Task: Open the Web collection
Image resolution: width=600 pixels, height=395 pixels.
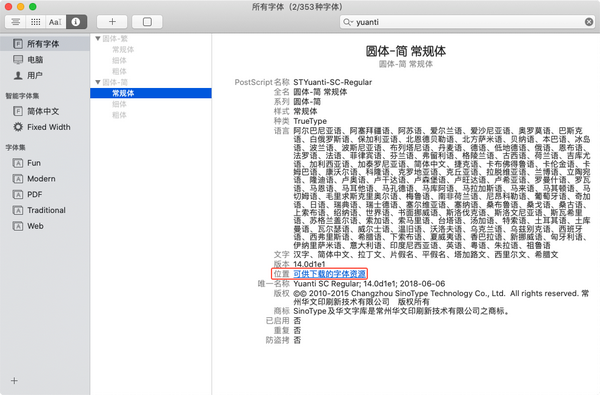Action: pos(45,226)
